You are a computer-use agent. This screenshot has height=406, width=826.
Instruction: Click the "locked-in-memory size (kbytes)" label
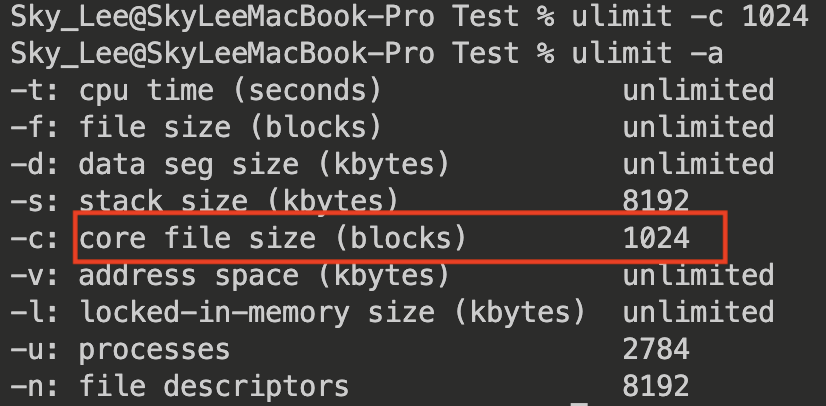[331, 312]
